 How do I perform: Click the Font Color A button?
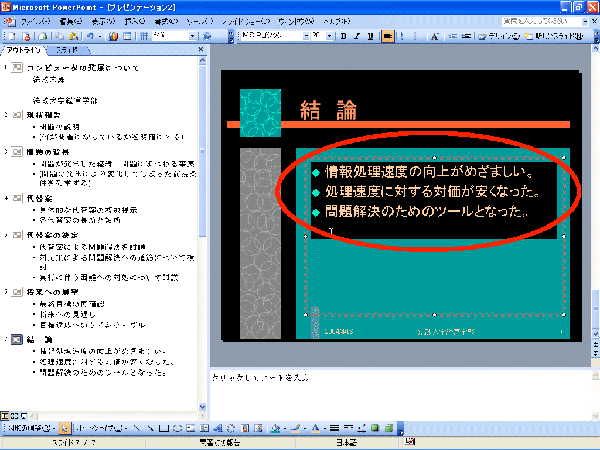point(315,428)
